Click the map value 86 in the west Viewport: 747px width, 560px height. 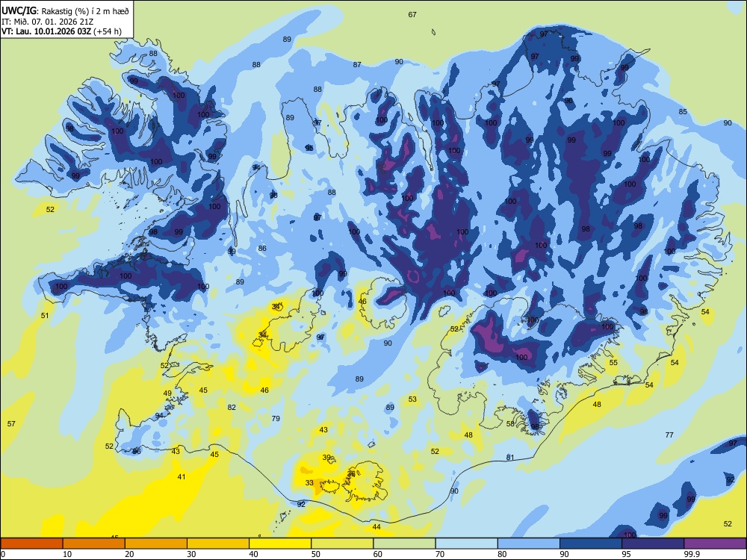pos(262,248)
